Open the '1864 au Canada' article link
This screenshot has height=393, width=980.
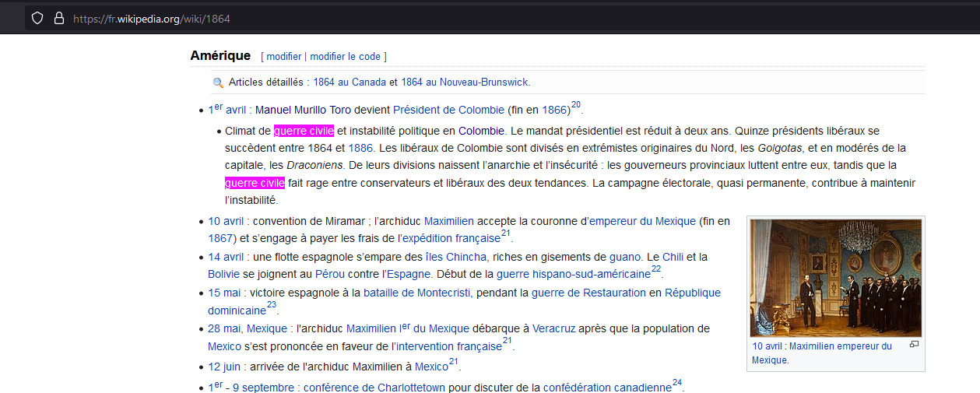349,82
